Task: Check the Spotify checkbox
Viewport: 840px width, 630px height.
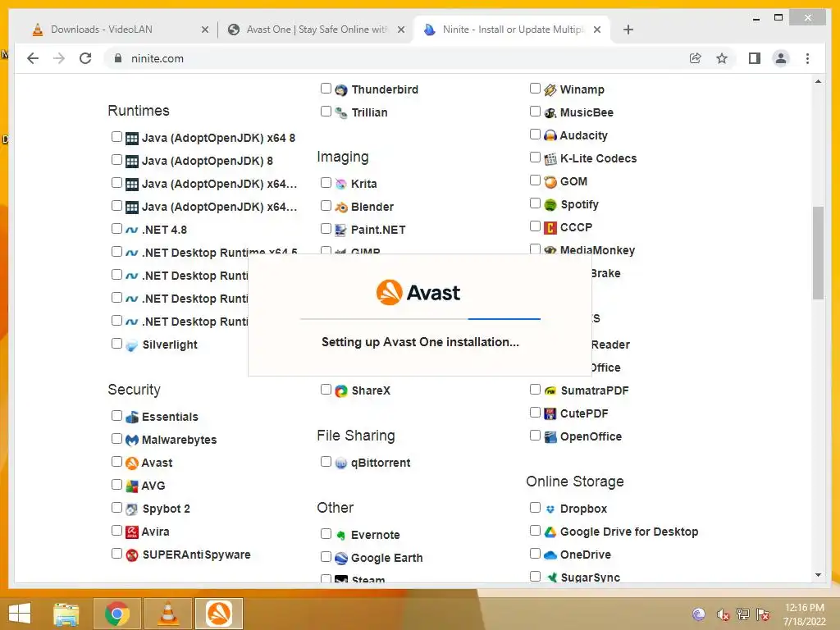Action: [x=535, y=203]
